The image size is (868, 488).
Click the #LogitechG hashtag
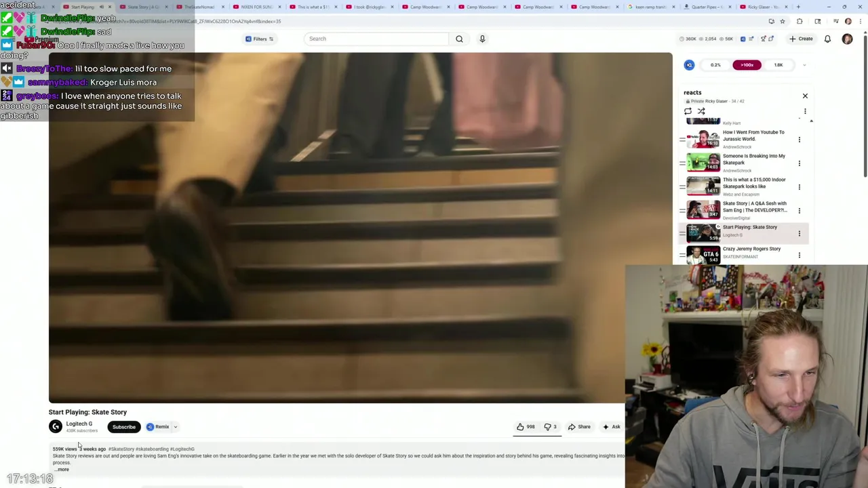pos(182,449)
